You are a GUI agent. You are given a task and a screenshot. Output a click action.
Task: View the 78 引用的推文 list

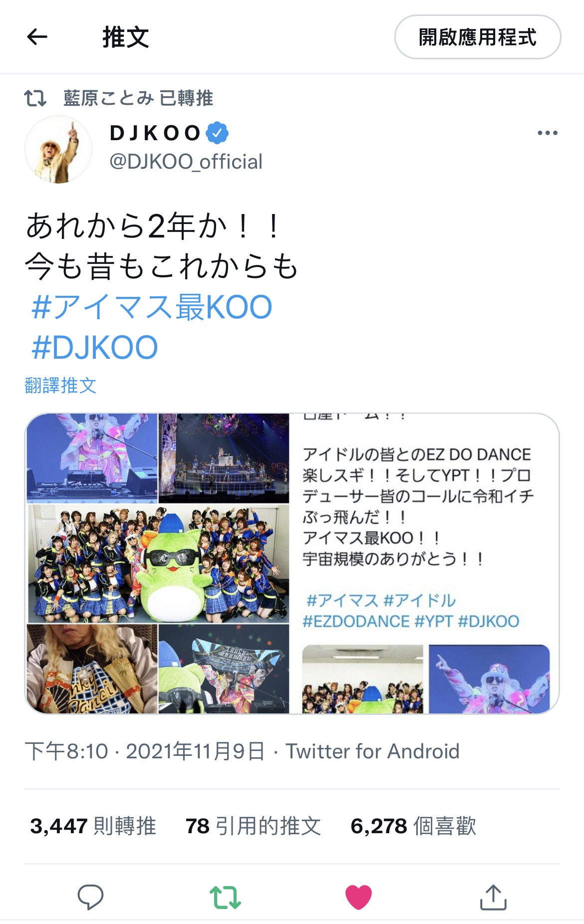(253, 826)
